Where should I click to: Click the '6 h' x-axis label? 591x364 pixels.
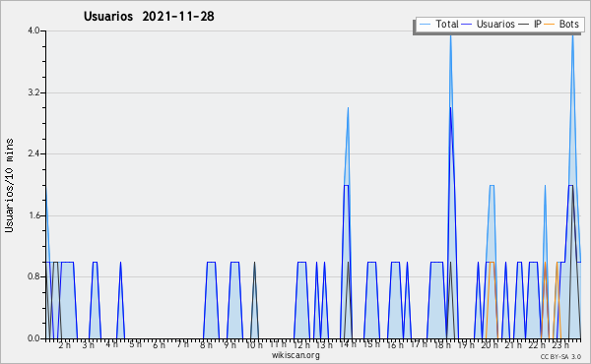pos(159,345)
